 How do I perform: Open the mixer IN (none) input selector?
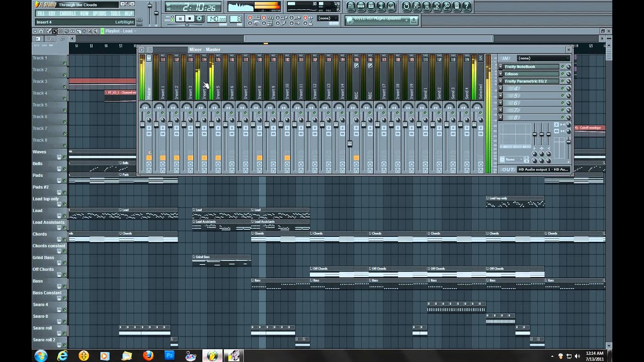543,58
